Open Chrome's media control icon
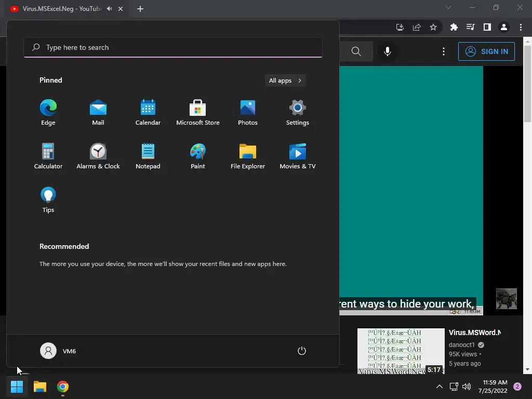Image resolution: width=532 pixels, height=399 pixels. (471, 27)
